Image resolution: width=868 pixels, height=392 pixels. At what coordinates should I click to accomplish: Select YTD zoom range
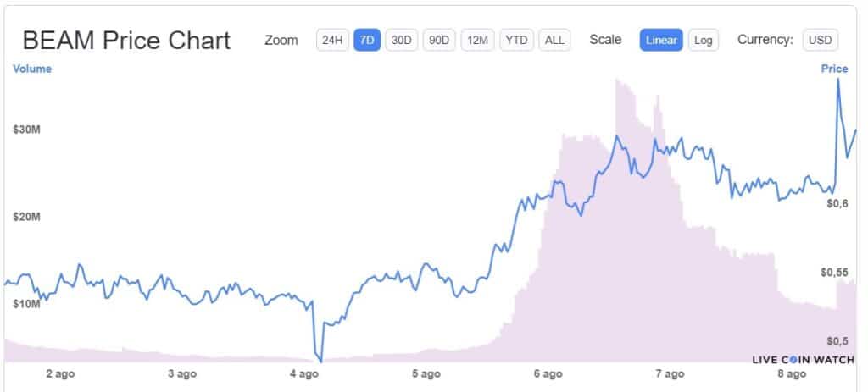[516, 40]
